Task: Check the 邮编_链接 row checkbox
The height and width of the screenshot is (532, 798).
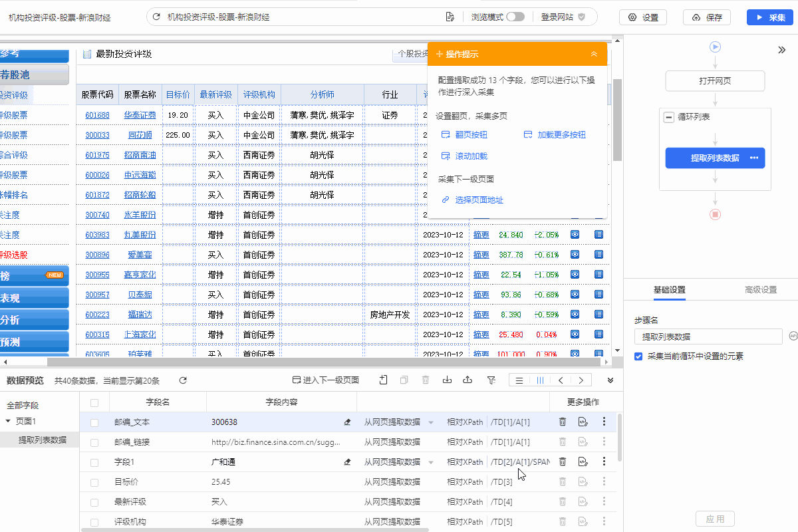Action: click(x=94, y=442)
